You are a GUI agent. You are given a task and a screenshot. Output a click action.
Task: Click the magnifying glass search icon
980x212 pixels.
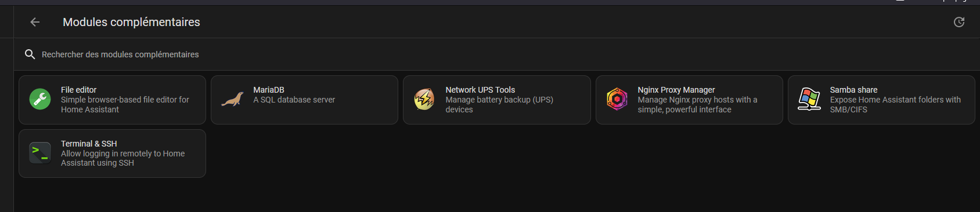pyautogui.click(x=30, y=54)
